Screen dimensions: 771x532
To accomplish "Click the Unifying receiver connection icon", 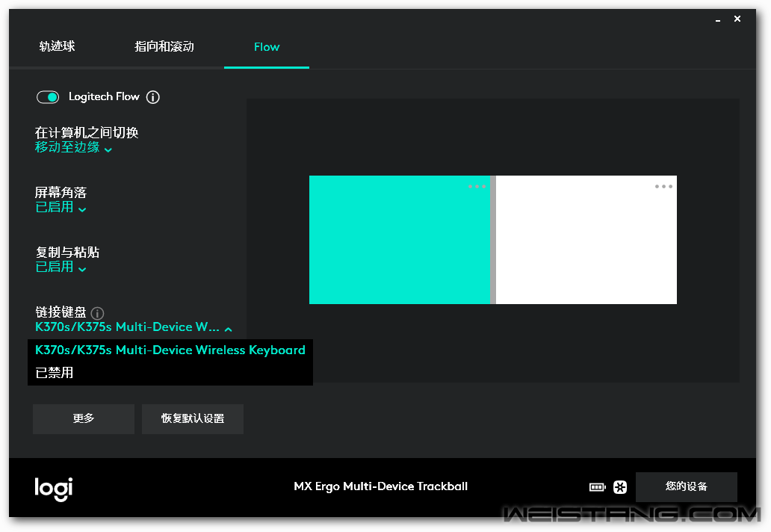I will [x=621, y=487].
